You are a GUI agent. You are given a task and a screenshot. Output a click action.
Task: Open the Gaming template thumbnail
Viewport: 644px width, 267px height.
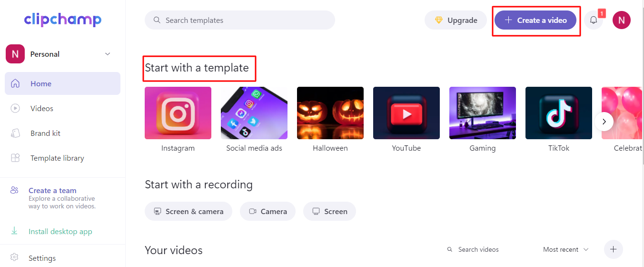[483, 113]
